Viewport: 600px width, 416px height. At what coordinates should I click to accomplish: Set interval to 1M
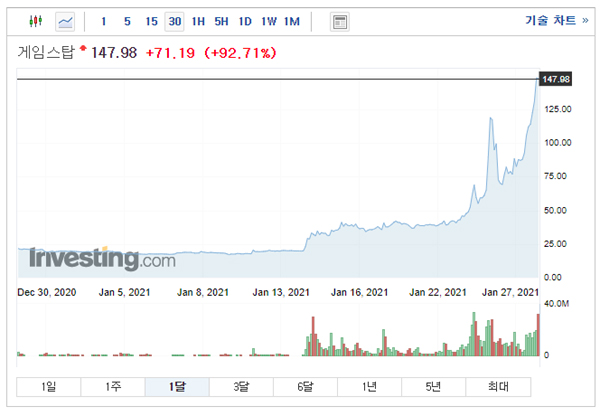coord(292,21)
